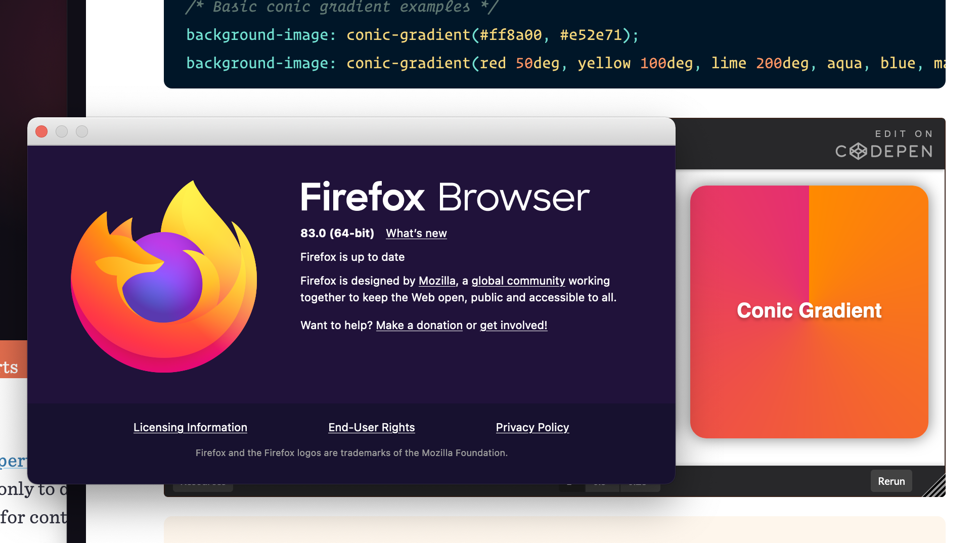Click "Make a donation"

coord(419,325)
